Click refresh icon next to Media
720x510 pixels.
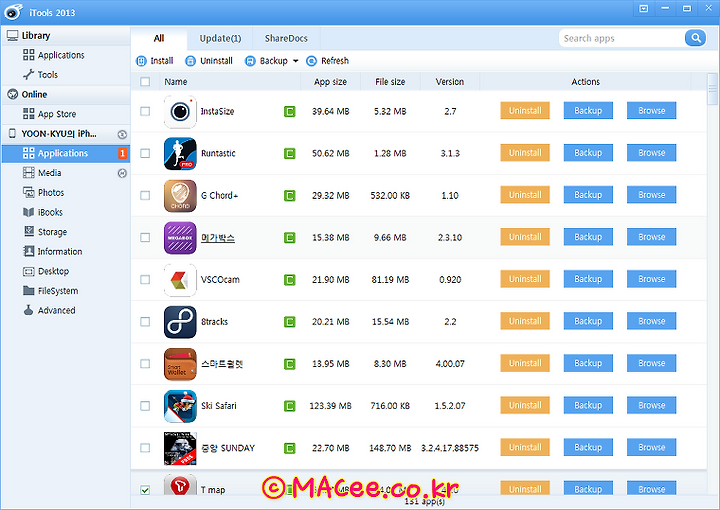(122, 173)
